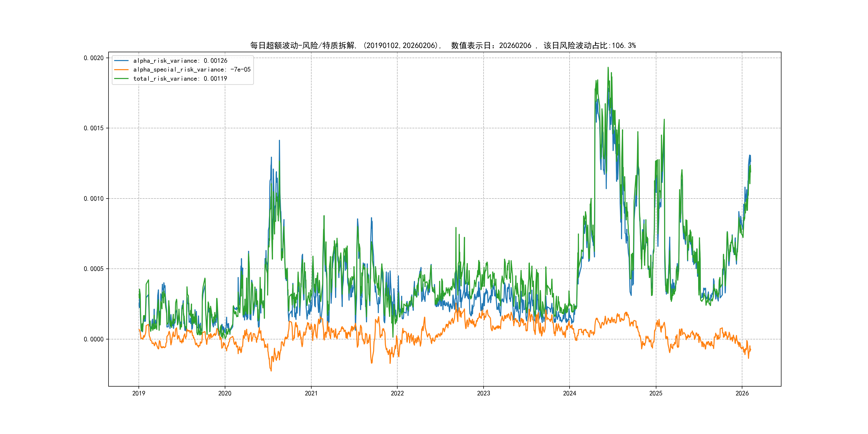Click the 2020 x-axis tick label
The image size is (868, 434).
[x=225, y=393]
